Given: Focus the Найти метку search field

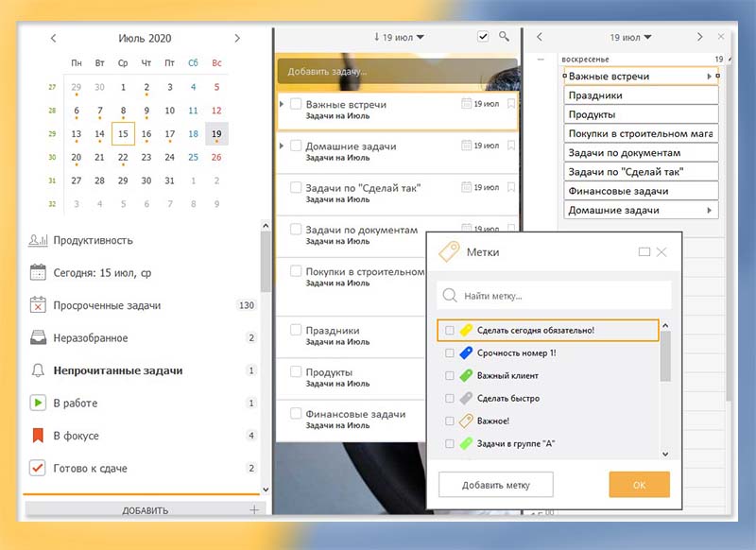Looking at the screenshot, I should point(554,296).
